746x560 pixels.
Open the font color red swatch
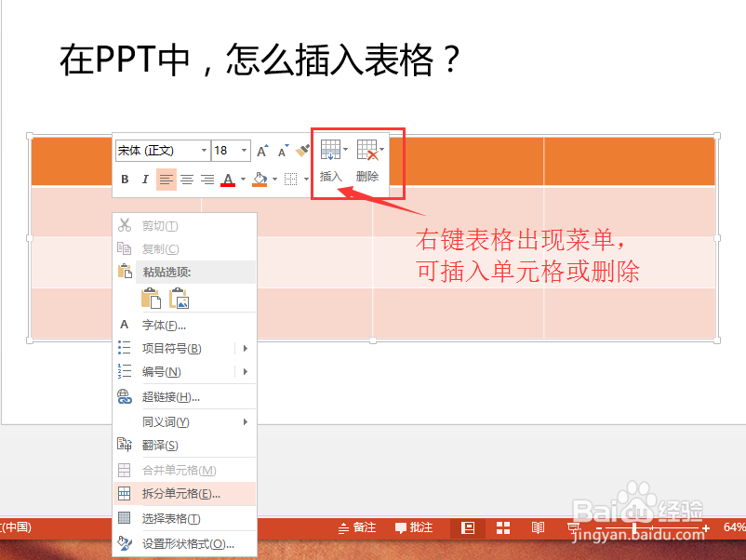coord(229,180)
